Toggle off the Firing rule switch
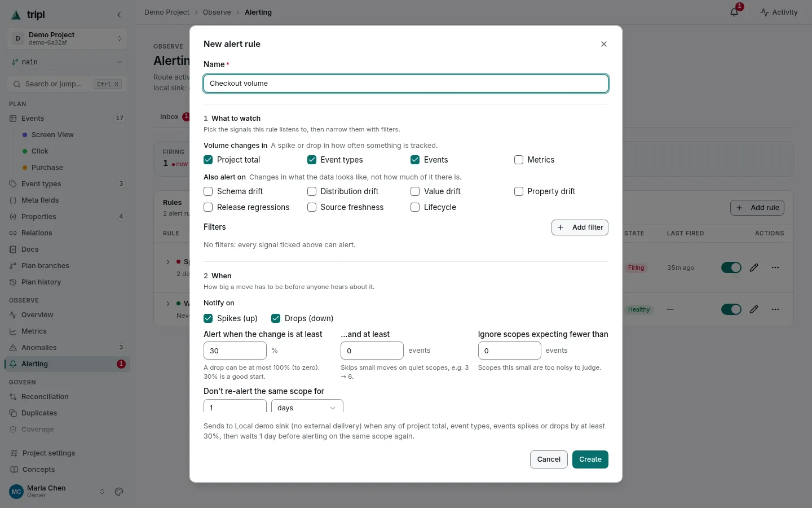The height and width of the screenshot is (508, 812). 731,268
